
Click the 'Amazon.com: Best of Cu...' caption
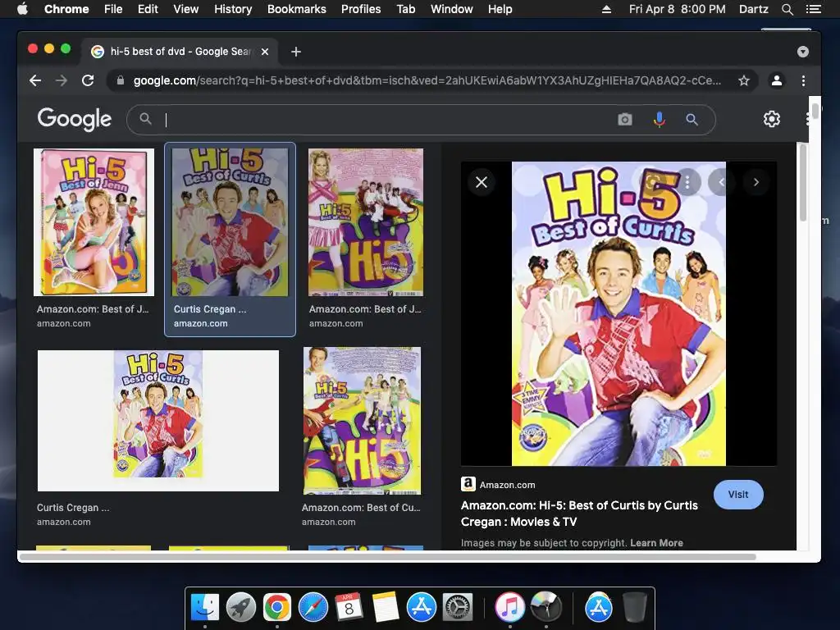click(x=361, y=507)
